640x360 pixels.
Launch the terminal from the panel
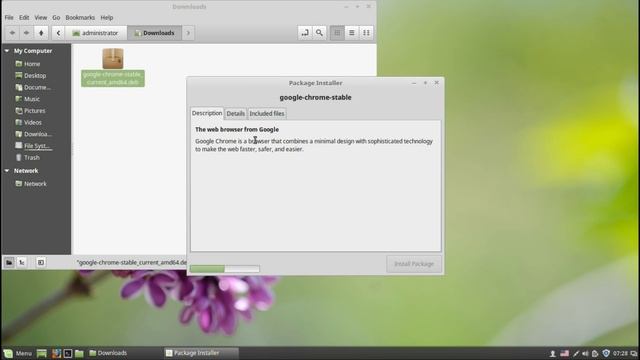pyautogui.click(x=68, y=353)
